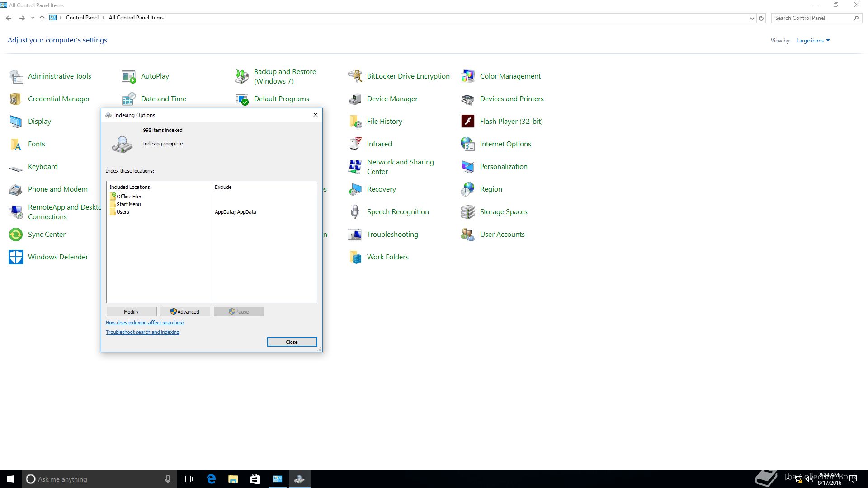Open the Color Management icon
Image resolution: width=868 pixels, height=488 pixels.
[x=467, y=76]
